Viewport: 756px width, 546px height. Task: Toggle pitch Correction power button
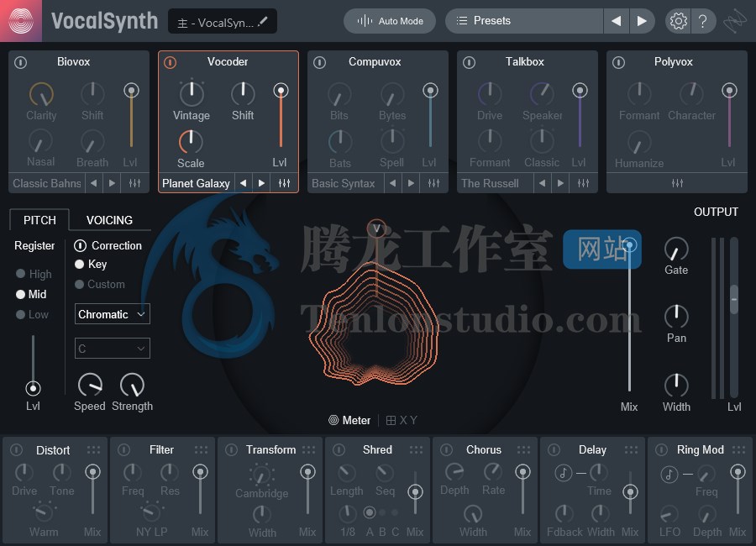80,245
